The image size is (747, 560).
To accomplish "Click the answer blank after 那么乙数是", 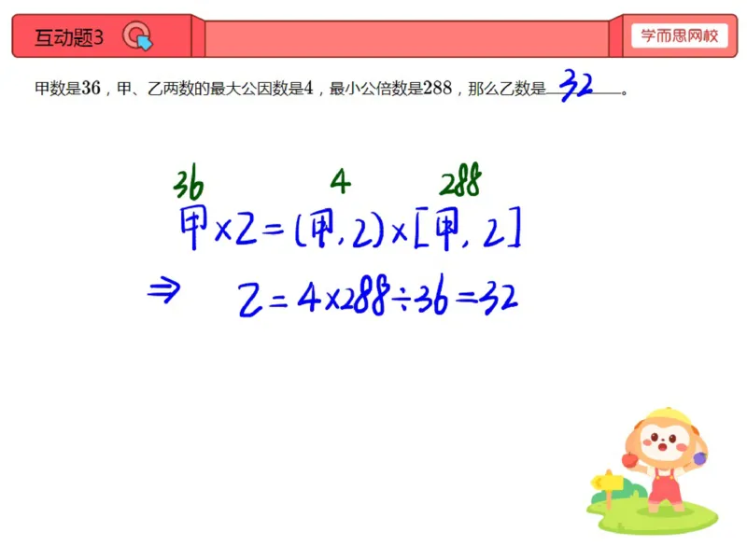I will (x=585, y=86).
